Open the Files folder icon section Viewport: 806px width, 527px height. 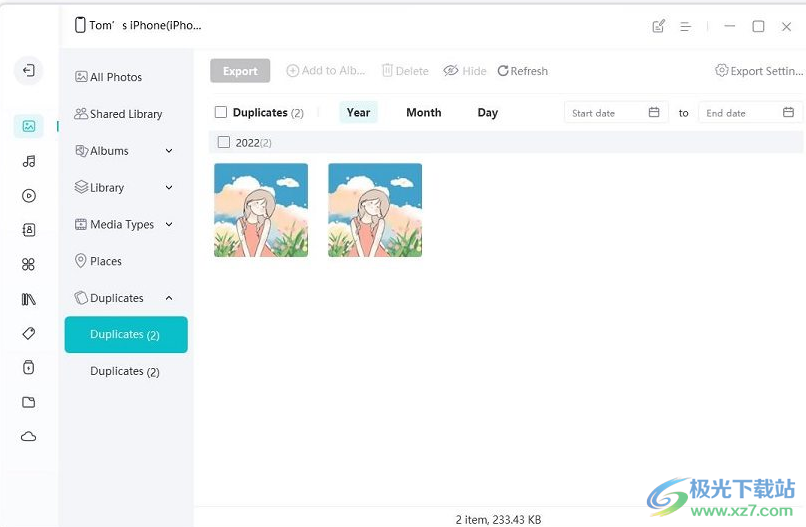click(29, 402)
